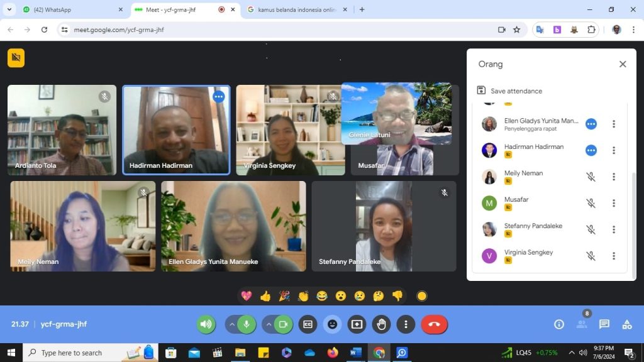
Task: Bookmark this page with star icon
Action: click(517, 30)
